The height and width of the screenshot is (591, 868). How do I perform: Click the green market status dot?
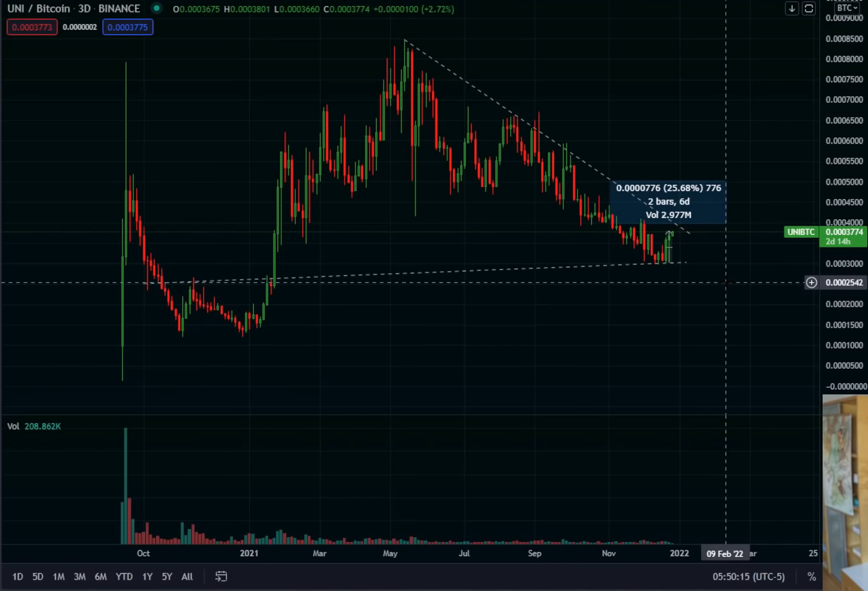(x=157, y=8)
